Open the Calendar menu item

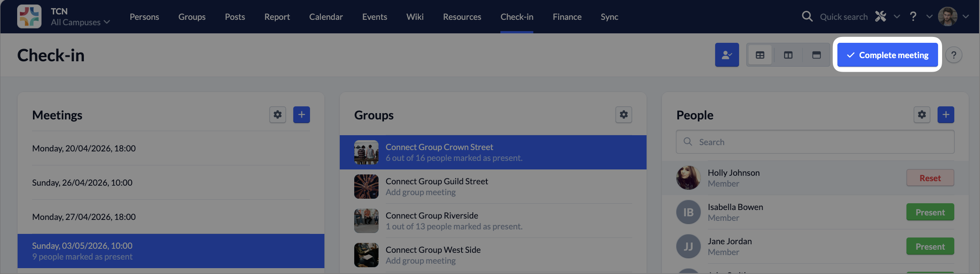326,17
